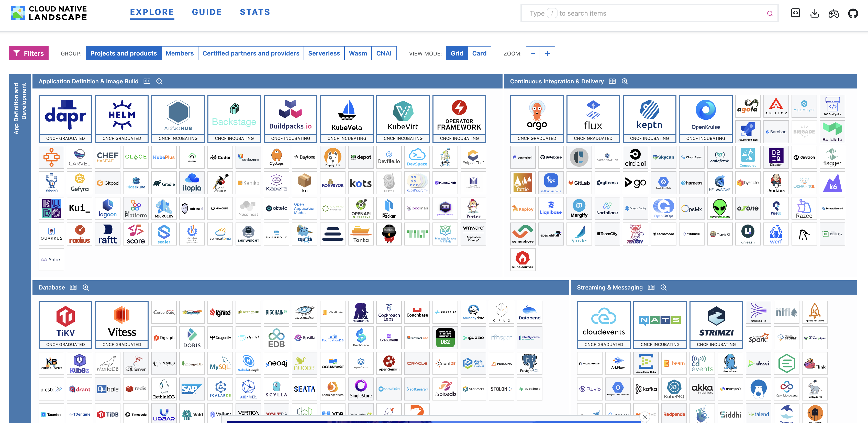Open the Stats tab
Image resolution: width=868 pixels, height=423 pixels.
click(x=255, y=12)
